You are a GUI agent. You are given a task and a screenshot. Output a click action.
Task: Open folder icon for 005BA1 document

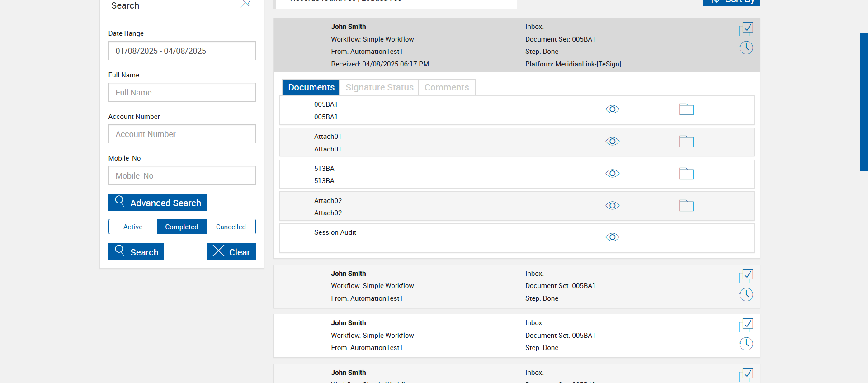click(686, 109)
